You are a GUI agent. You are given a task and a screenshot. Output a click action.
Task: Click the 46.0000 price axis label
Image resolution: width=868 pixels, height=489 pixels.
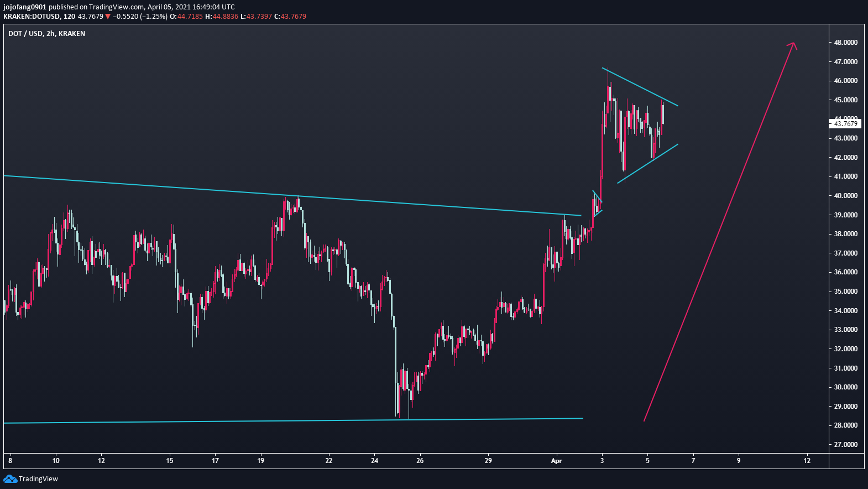pyautogui.click(x=846, y=81)
